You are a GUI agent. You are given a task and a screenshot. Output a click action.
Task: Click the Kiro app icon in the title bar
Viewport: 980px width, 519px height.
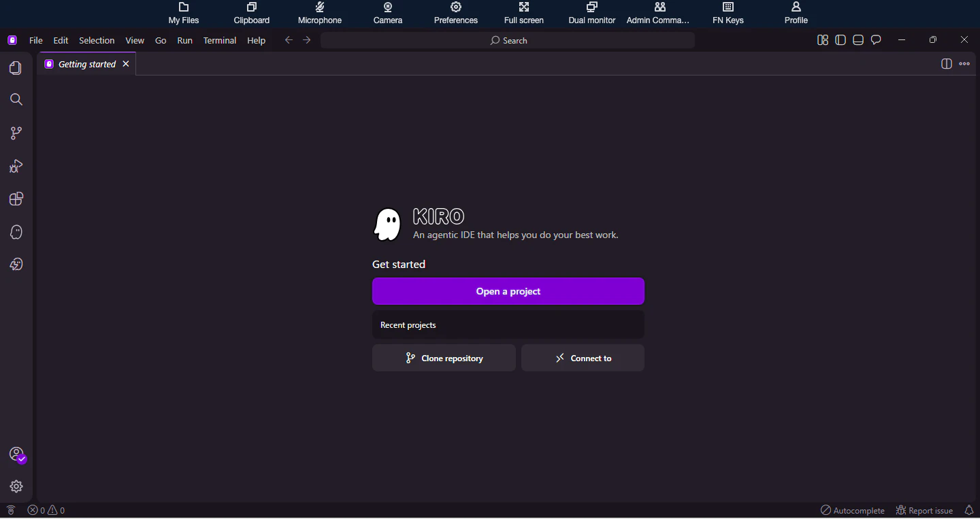point(12,40)
